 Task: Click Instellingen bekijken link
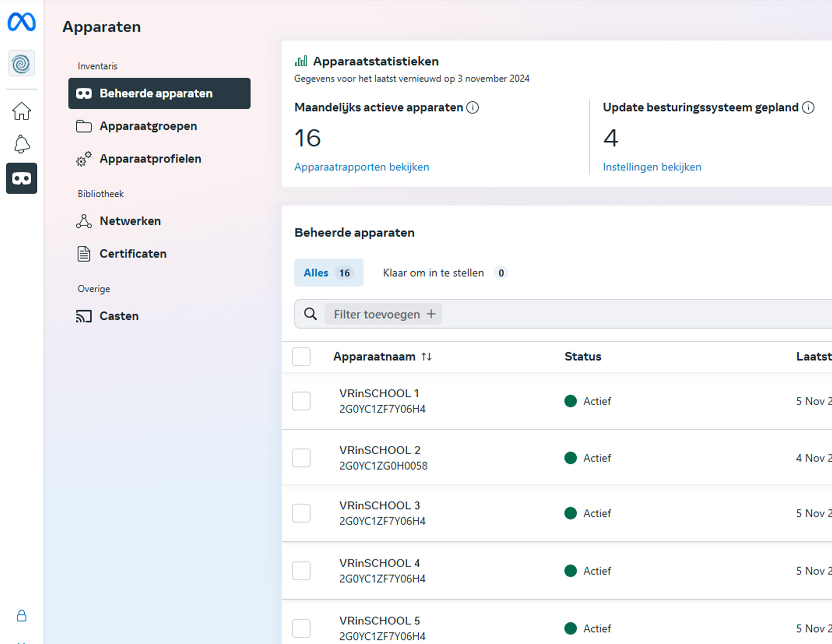pos(652,167)
